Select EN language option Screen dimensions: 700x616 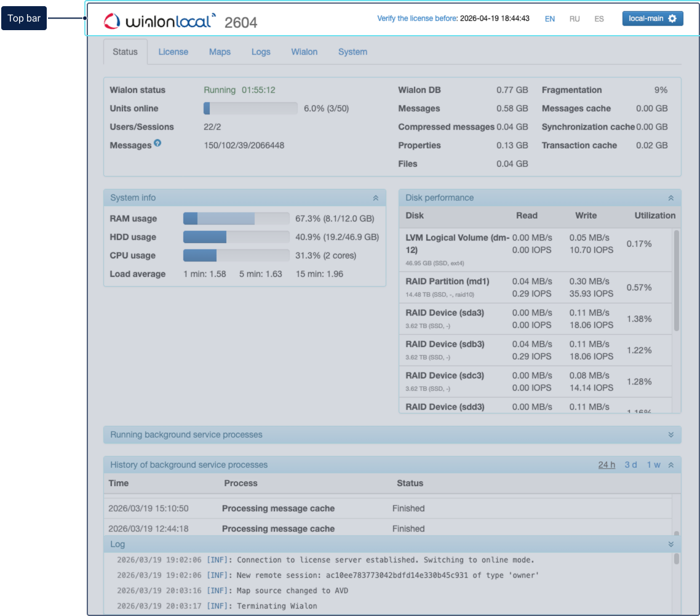coord(550,19)
